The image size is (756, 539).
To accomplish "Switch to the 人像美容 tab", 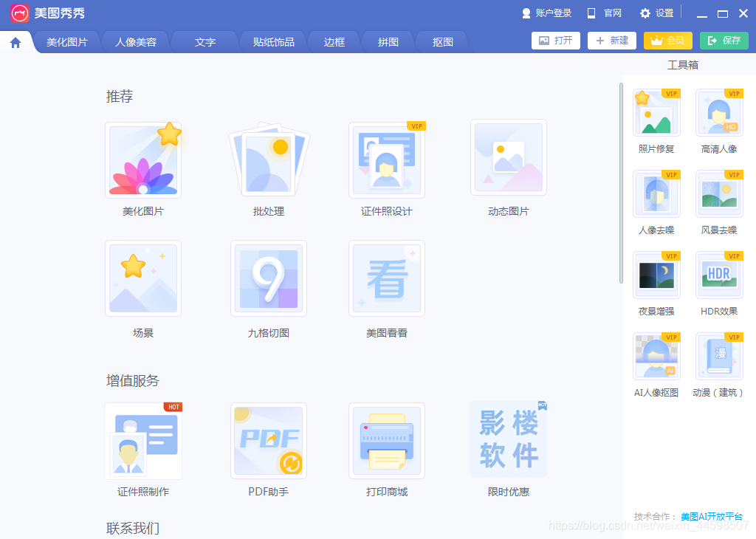I will (x=136, y=42).
